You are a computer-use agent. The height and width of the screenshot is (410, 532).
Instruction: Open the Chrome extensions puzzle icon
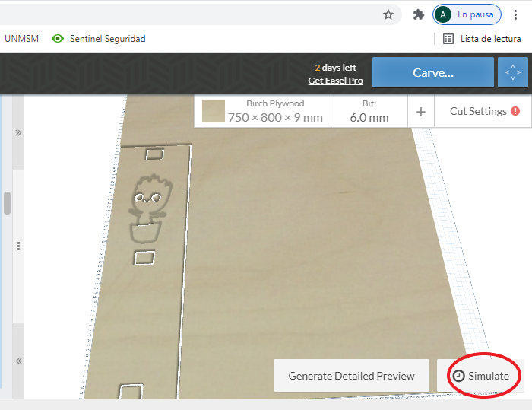tap(418, 14)
